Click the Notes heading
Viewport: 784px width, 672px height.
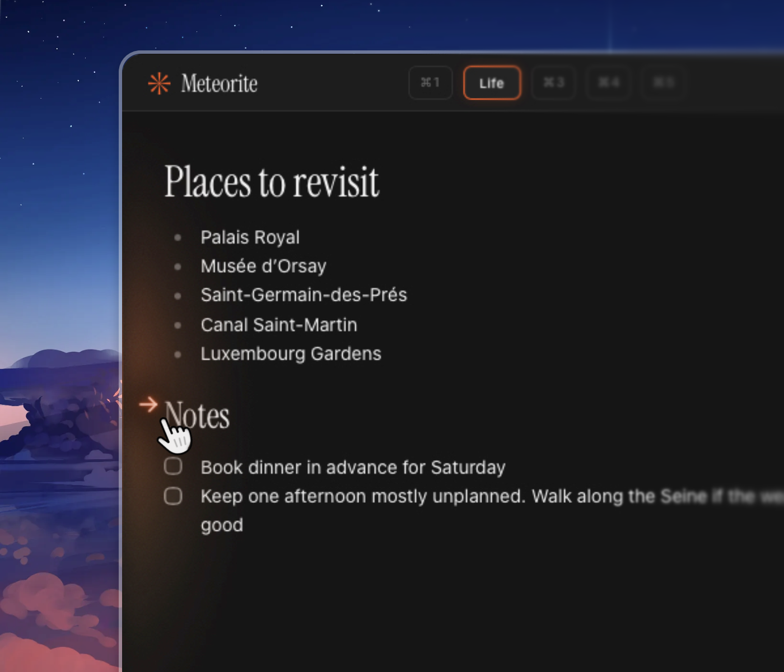click(197, 416)
